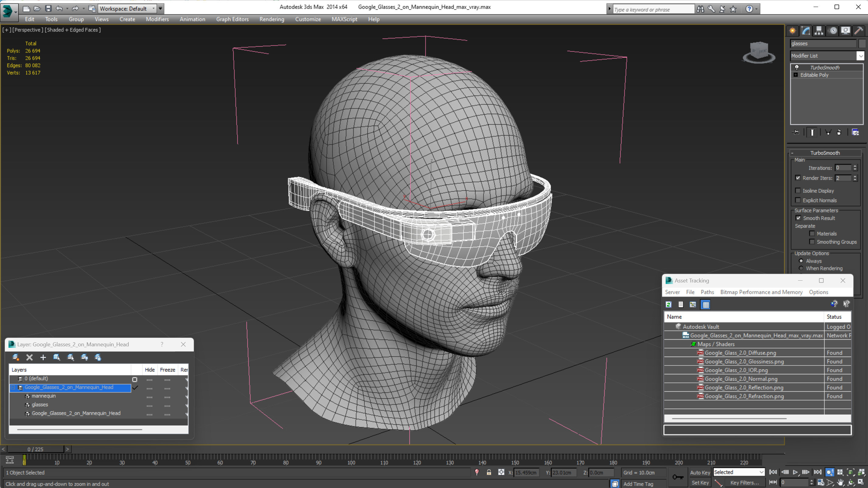Viewport: 868px width, 488px height.
Task: Click Save File icon in top toolbar
Action: (48, 9)
